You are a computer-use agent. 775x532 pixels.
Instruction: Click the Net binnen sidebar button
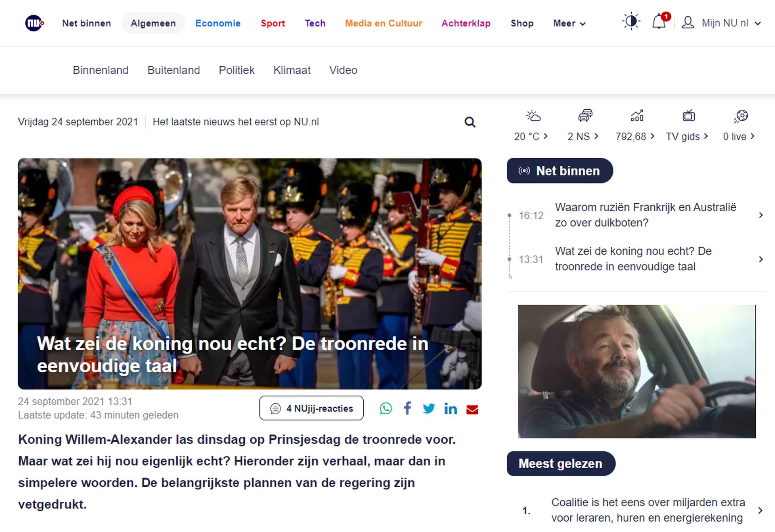pyautogui.click(x=559, y=171)
